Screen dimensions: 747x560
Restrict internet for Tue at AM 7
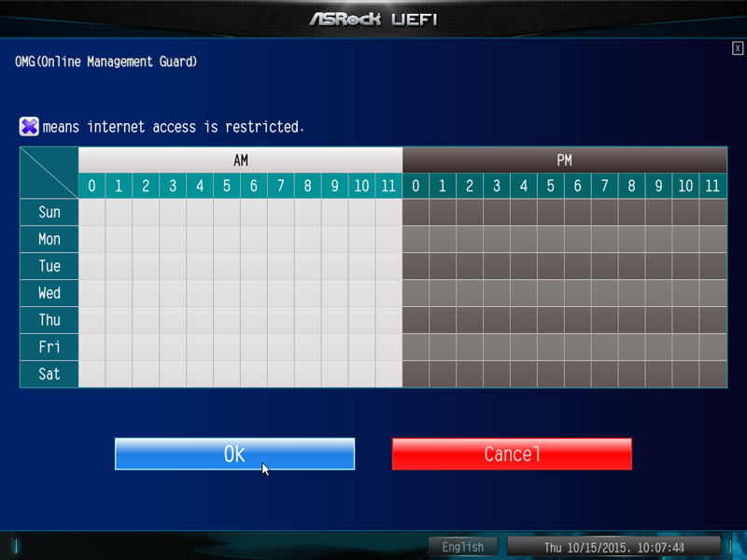coord(281,266)
